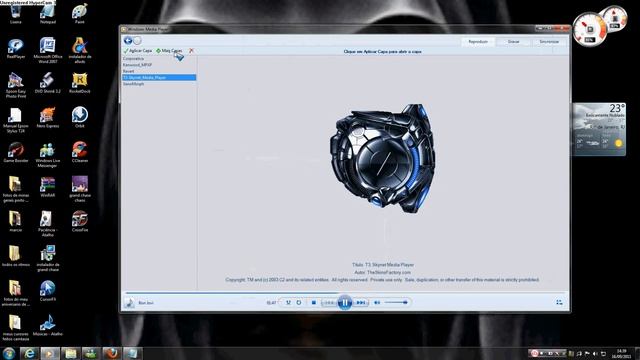Open the DVD Shrink 3.2 shortcut

[48, 83]
